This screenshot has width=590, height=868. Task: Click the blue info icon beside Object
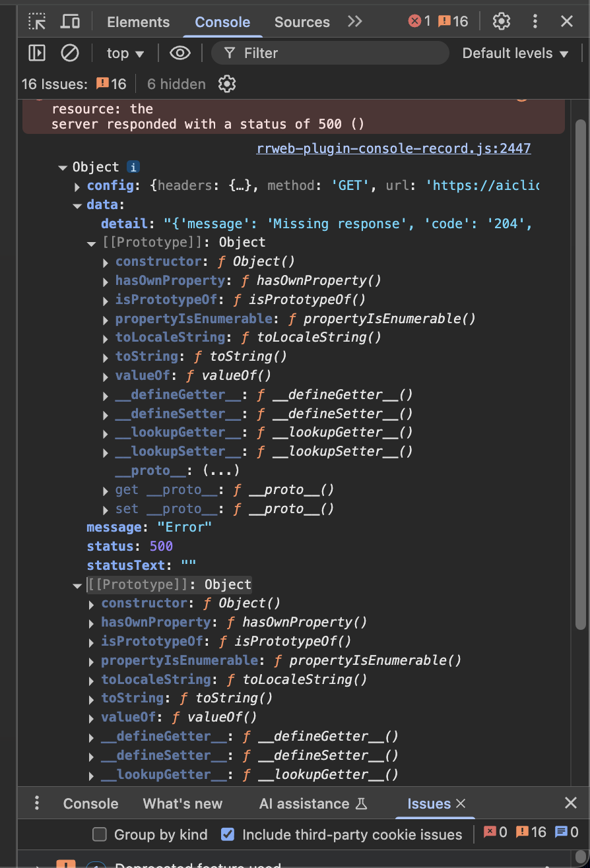[x=133, y=167]
